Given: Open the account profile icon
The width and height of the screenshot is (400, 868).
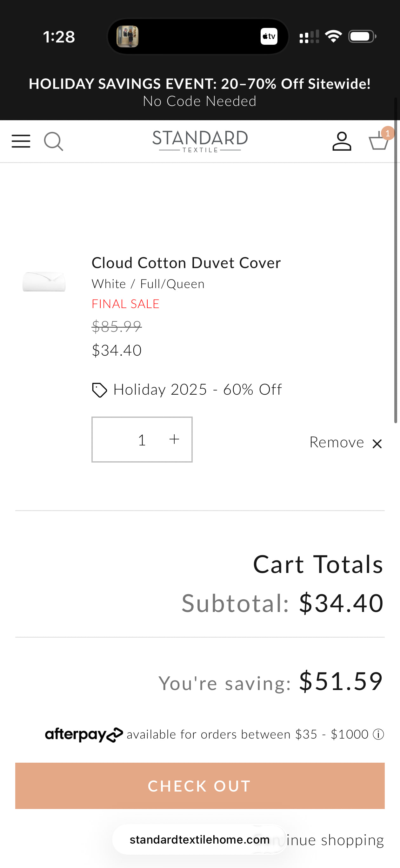Looking at the screenshot, I should click(x=342, y=141).
